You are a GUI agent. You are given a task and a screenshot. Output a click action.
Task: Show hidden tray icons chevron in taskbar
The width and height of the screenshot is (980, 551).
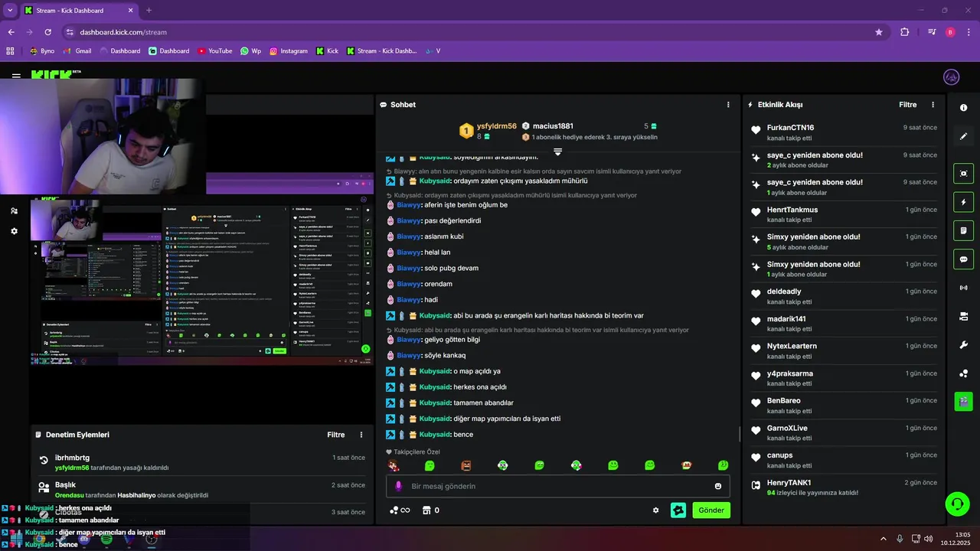[x=882, y=539]
